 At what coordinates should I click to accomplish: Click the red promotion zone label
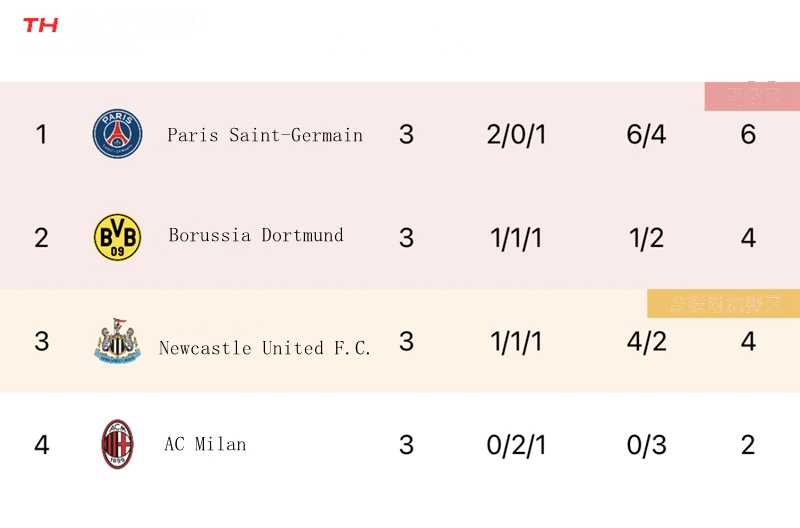pyautogui.click(x=752, y=96)
